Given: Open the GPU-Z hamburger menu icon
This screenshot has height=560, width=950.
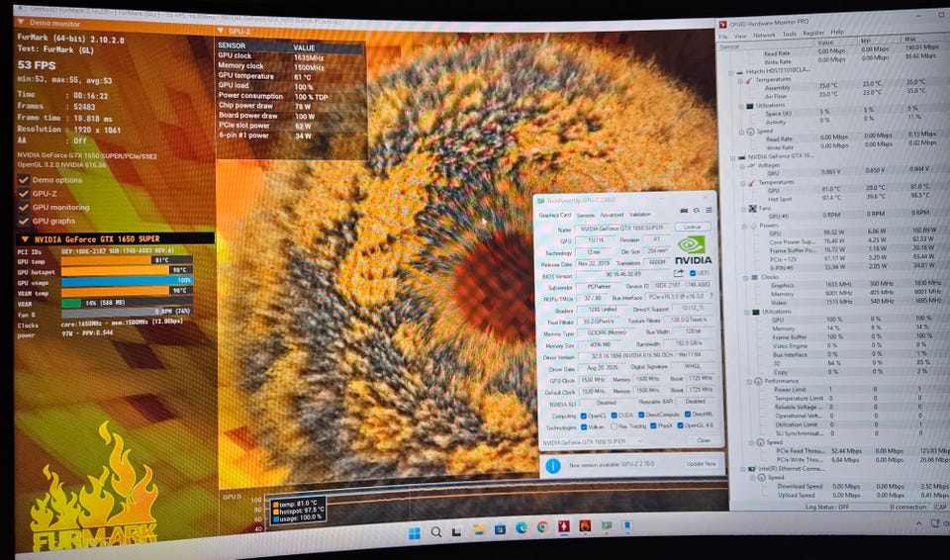Looking at the screenshot, I should (x=709, y=211).
